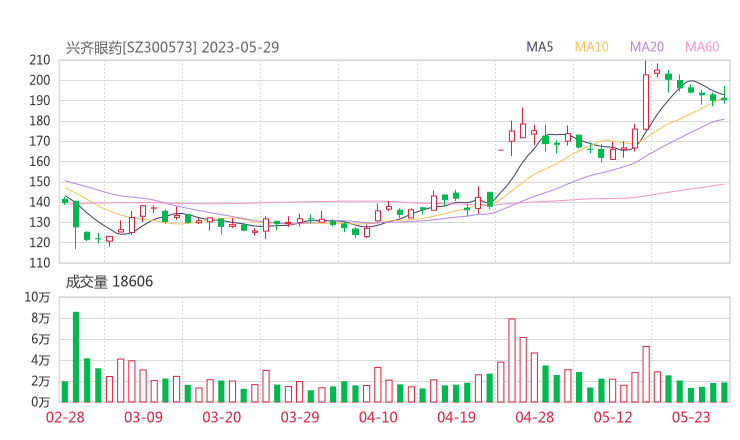Click the MA10 legend label
Viewport: 740px width, 440px height.
(x=591, y=47)
